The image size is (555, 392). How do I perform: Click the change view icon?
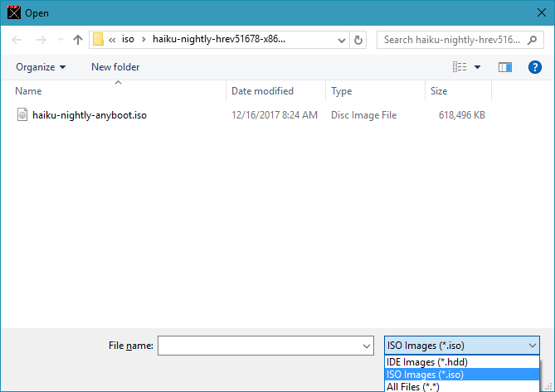(460, 67)
